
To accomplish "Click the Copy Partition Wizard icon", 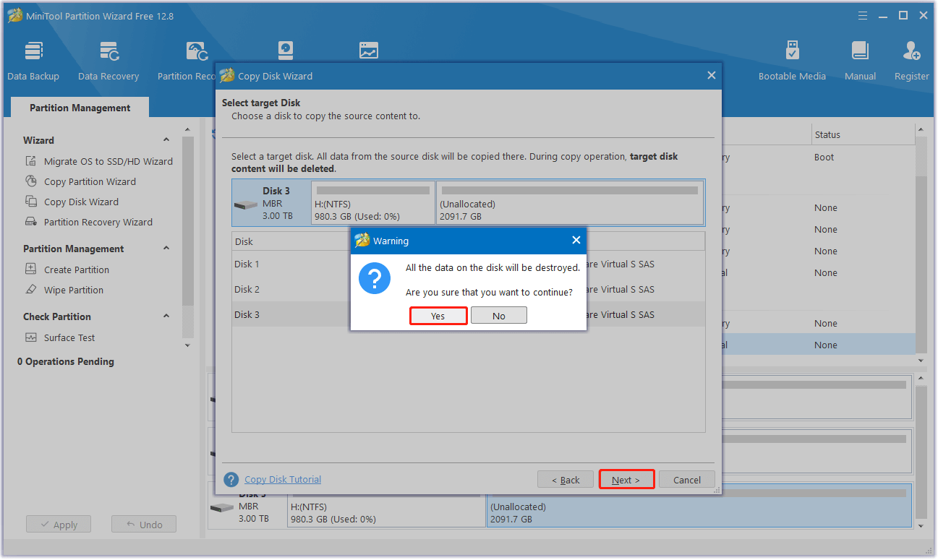I will click(31, 181).
